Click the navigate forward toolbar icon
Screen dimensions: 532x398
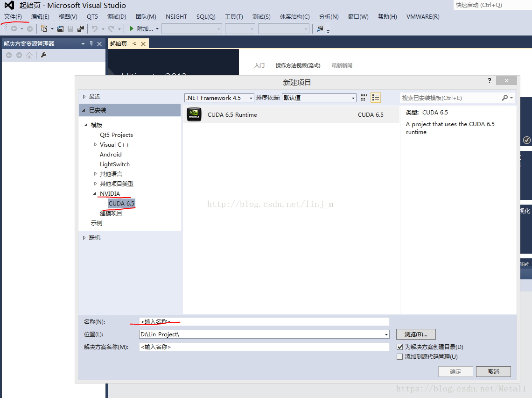point(30,29)
